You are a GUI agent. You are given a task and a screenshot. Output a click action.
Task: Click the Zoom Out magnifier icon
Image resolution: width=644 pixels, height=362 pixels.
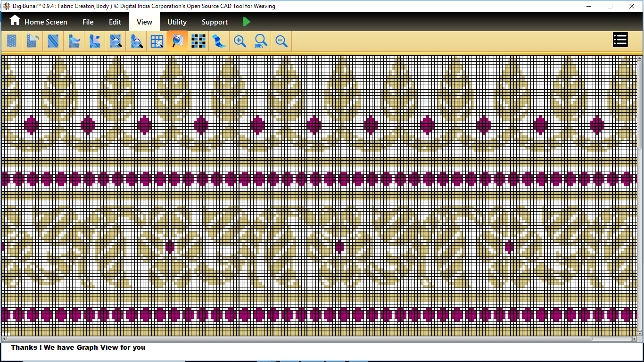[x=281, y=41]
